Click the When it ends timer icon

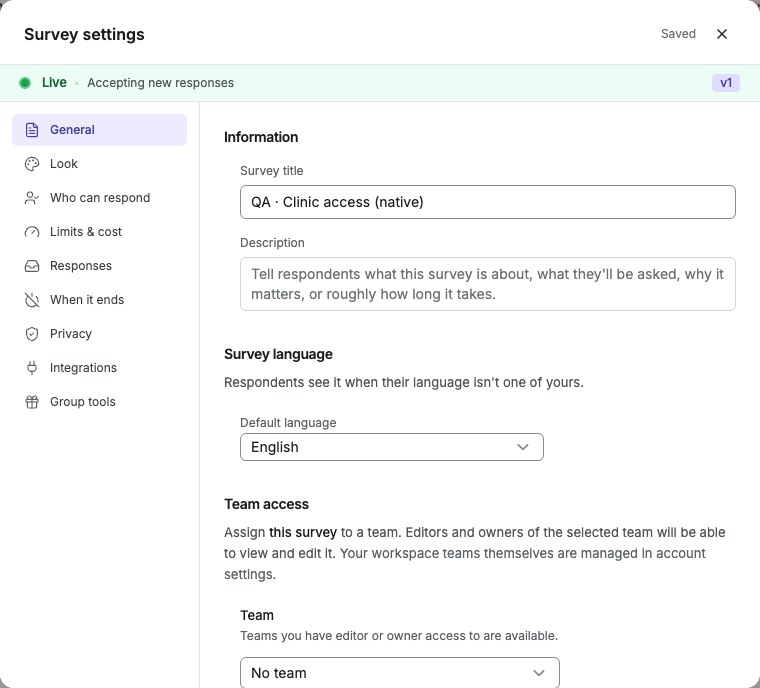coord(32,300)
